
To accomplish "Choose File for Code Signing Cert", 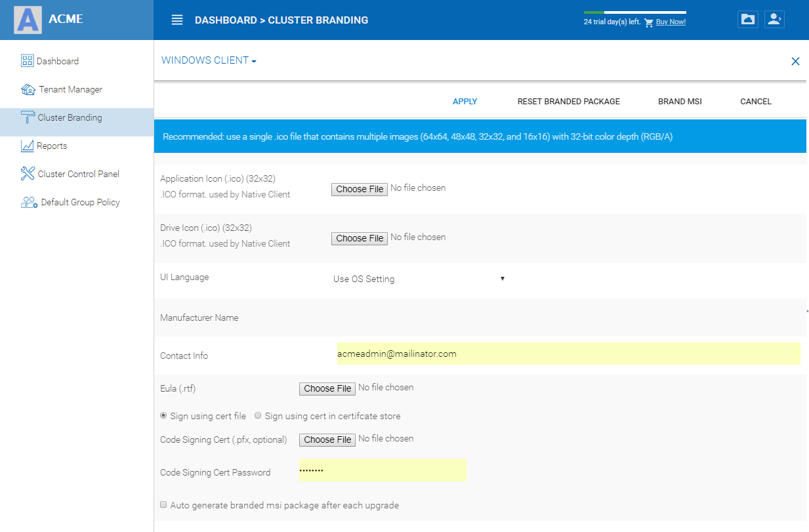I will pyautogui.click(x=327, y=440).
